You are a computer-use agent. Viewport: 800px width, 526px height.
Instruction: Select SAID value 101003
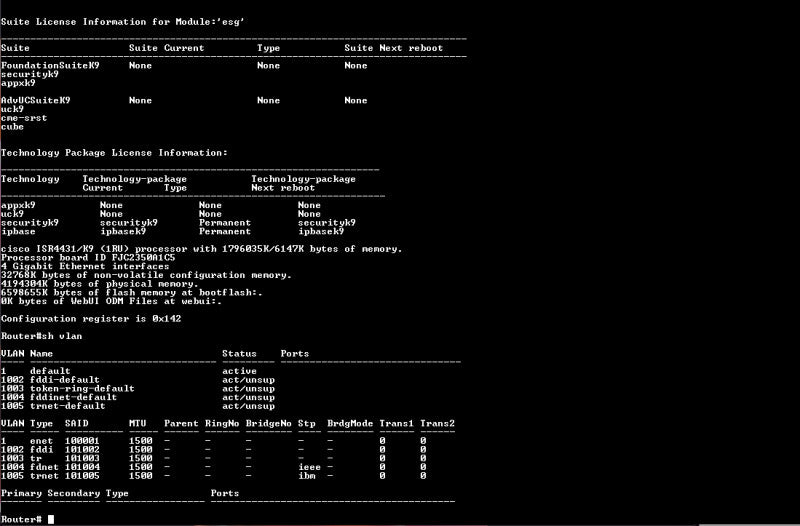pos(82,458)
